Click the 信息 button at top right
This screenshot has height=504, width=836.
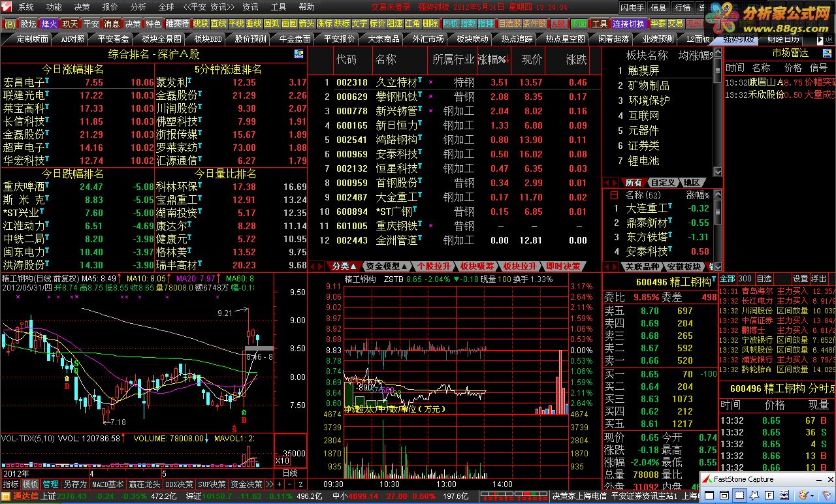(x=659, y=8)
